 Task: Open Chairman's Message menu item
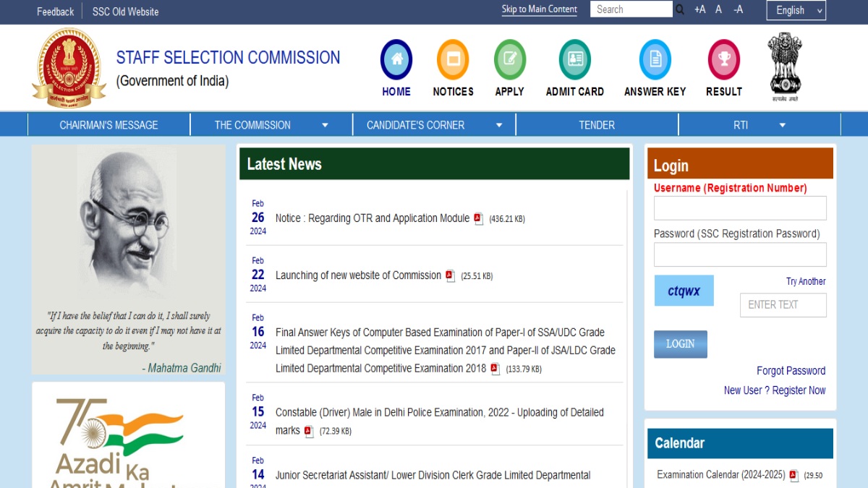[109, 125]
